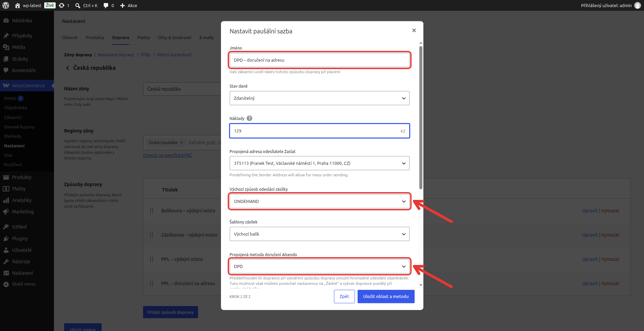The width and height of the screenshot is (644, 331).
Task: Open the Náklady help question mark
Action: tap(249, 118)
